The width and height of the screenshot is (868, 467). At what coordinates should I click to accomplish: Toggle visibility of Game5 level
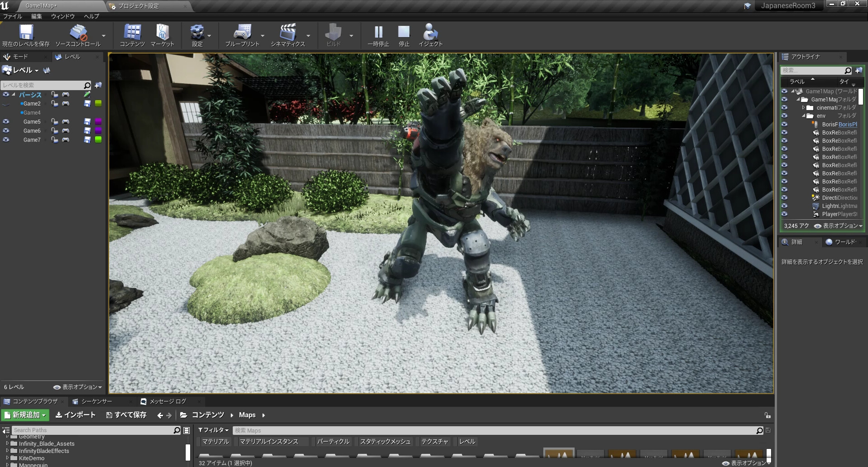6,122
